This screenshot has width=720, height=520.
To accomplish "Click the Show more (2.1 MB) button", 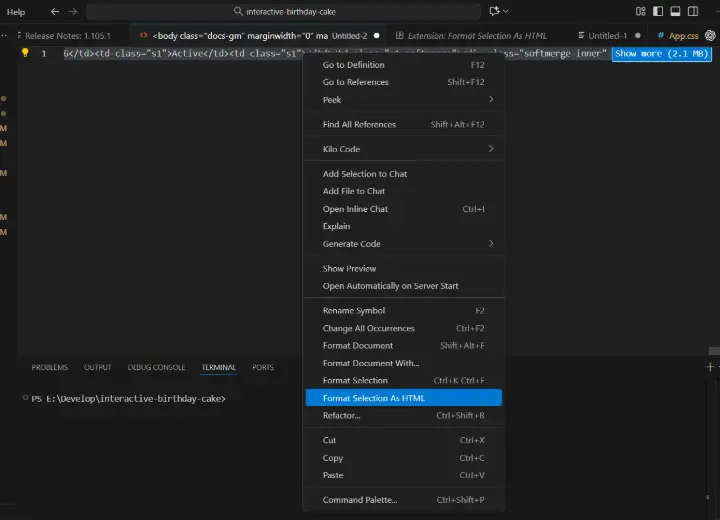I will click(661, 53).
